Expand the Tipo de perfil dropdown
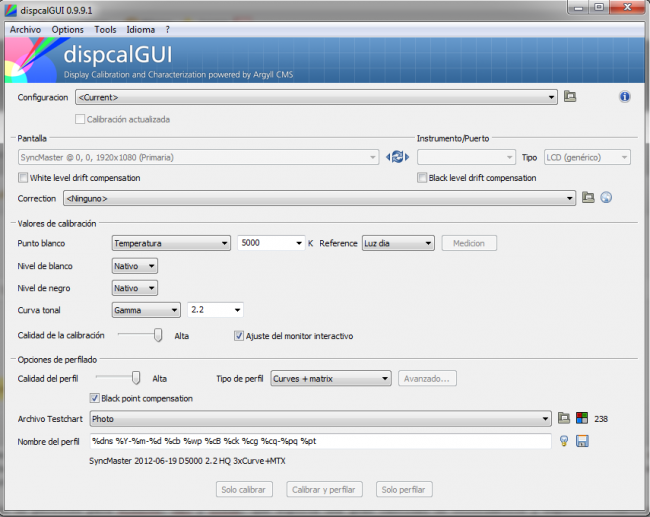 click(x=331, y=378)
